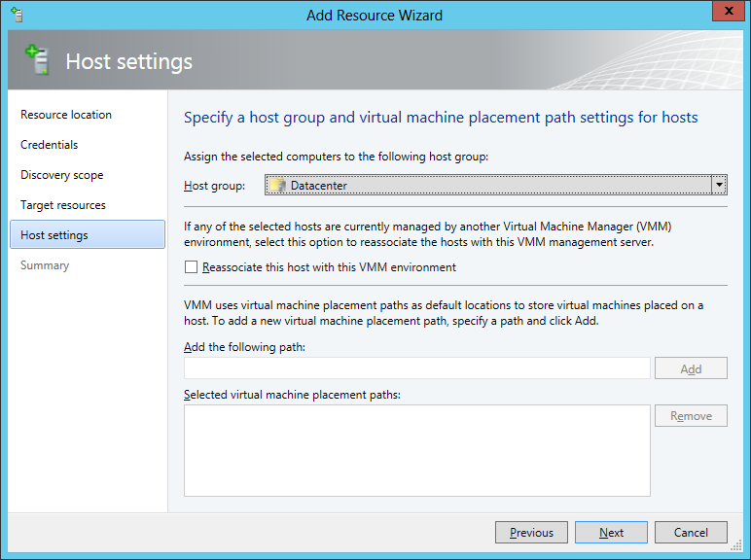Go to the Resource location step
This screenshot has height=560, width=751.
tap(66, 115)
